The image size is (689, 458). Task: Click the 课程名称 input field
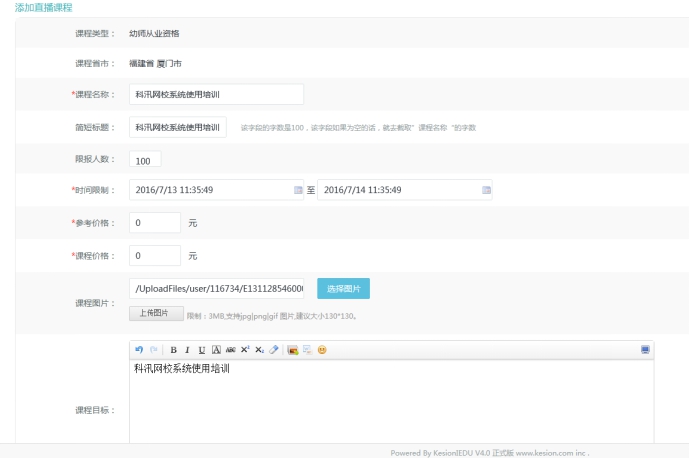click(x=216, y=94)
